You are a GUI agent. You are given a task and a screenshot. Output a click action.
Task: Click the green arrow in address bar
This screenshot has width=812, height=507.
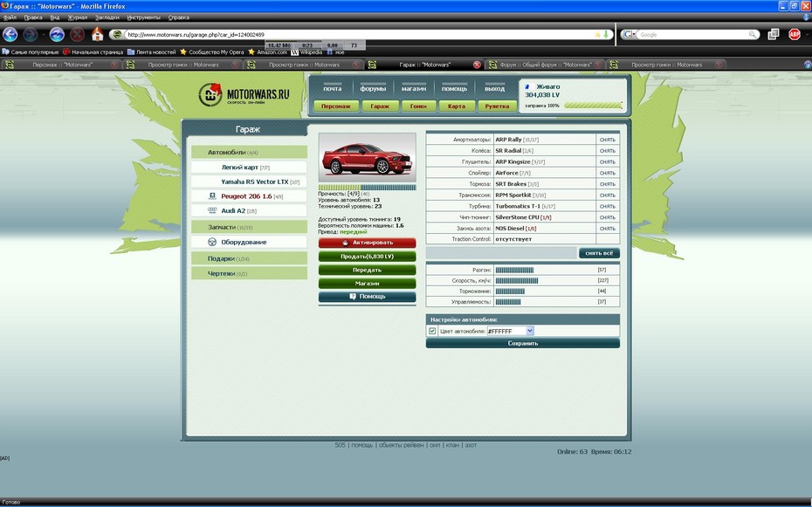[x=605, y=35]
